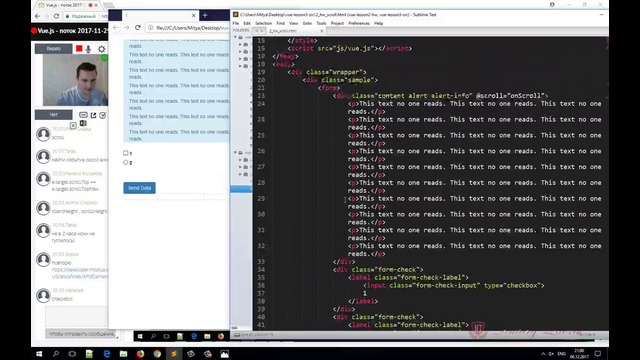Click the Sublime sidebar horizontal scrollbar

coord(234,327)
